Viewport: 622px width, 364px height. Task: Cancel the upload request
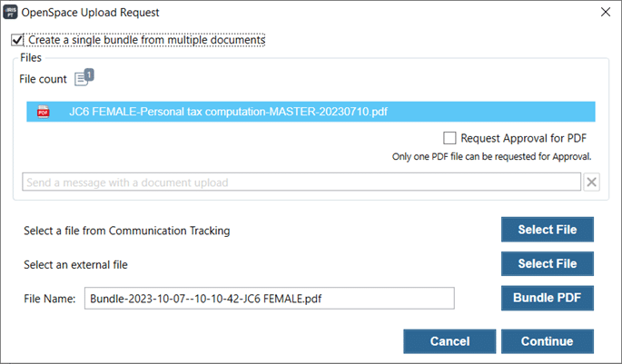pos(449,341)
